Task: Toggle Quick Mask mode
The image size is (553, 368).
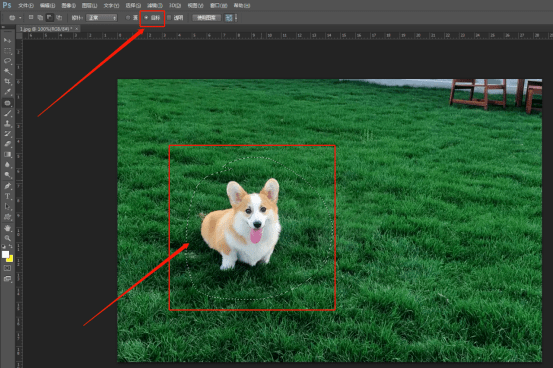Action: pos(7,268)
